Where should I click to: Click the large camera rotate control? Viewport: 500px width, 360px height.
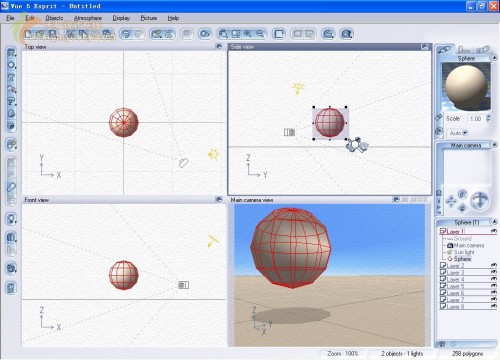[480, 200]
